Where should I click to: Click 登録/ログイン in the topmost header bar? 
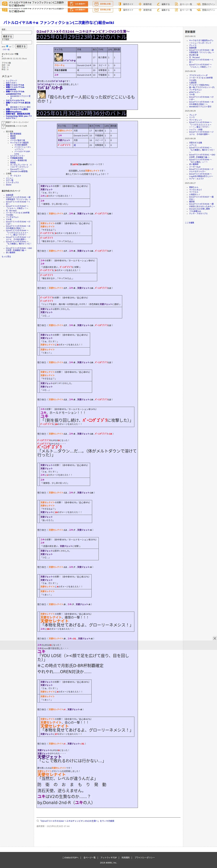(x=206, y=4)
